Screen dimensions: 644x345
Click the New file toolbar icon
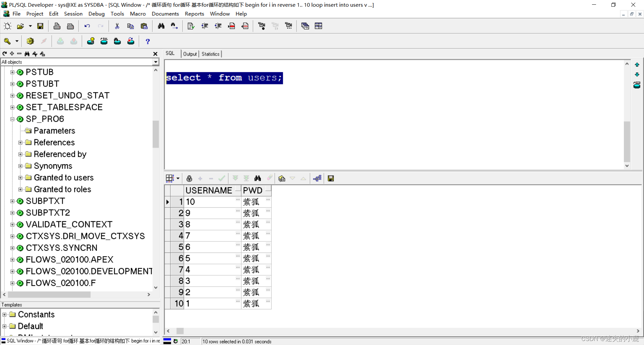[x=7, y=26]
